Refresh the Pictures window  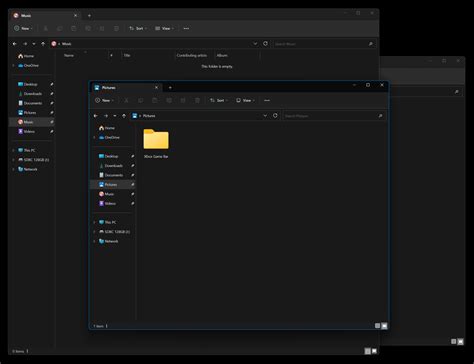point(275,116)
